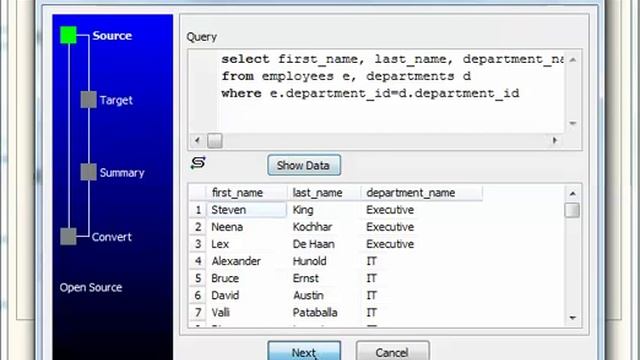Click the data grid vertical scrollbar thumb
Viewport: 640px width, 360px height.
pos(572,211)
